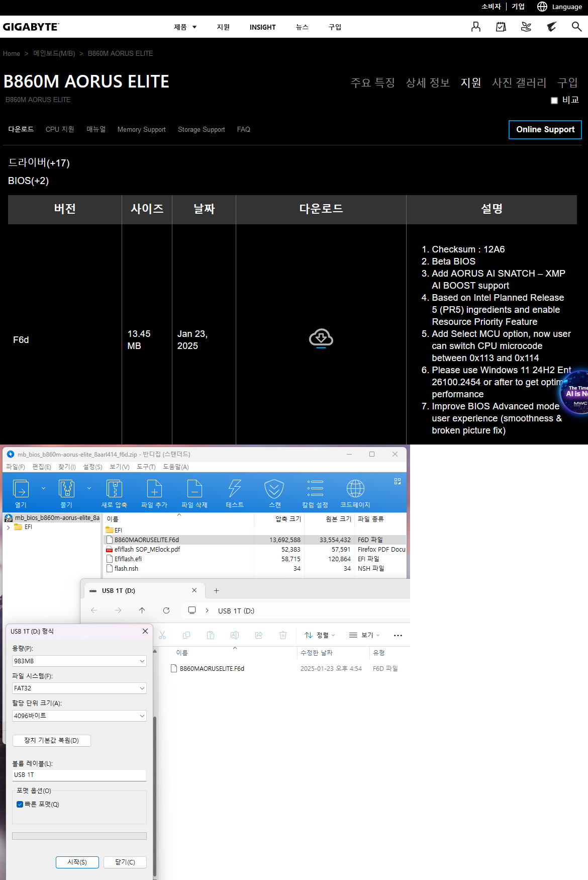Click the Online Support button
The width and height of the screenshot is (588, 880).
[x=545, y=130]
